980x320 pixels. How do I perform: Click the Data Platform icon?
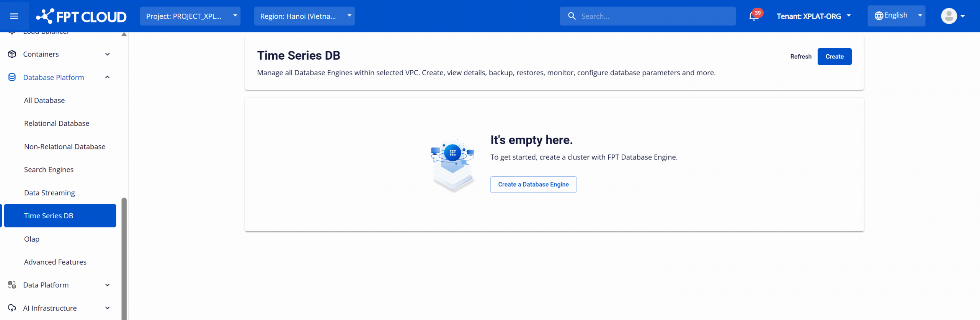click(12, 285)
